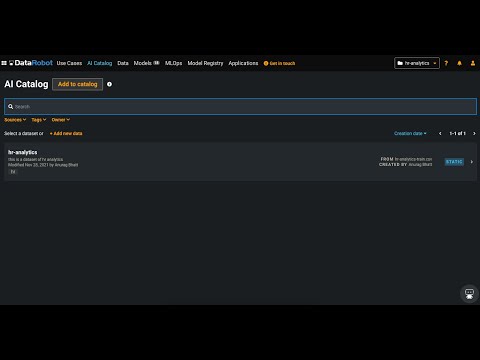
Task: Open the MLOps tab
Action: [x=173, y=63]
